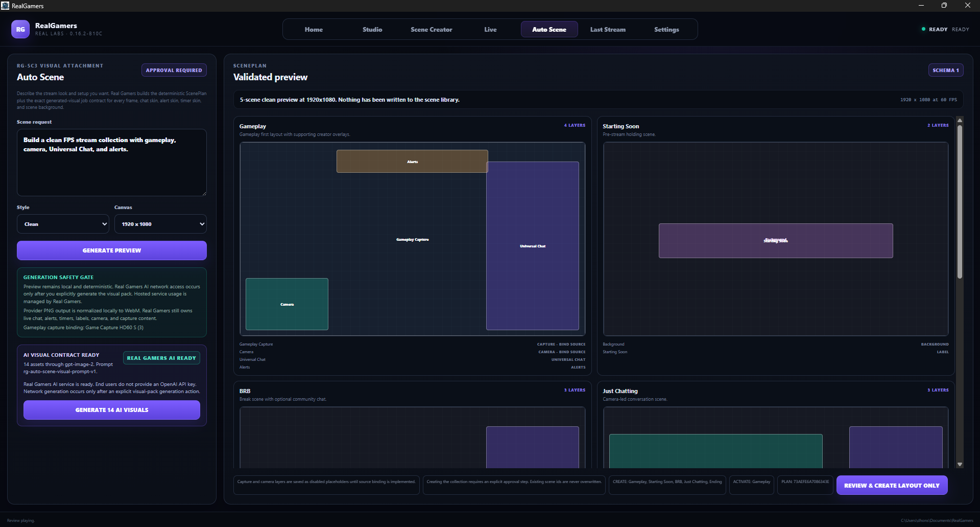Viewport: 980px width, 527px height.
Task: Click the "CAMERA - BIND SOURCE" tag
Action: coord(562,352)
